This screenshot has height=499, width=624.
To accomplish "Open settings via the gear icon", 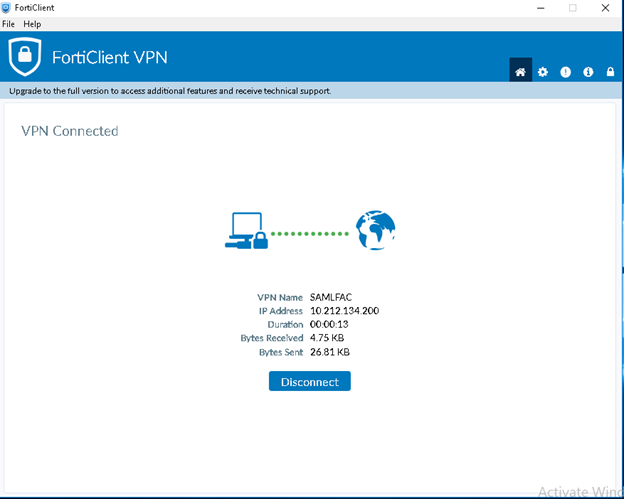I will 543,72.
